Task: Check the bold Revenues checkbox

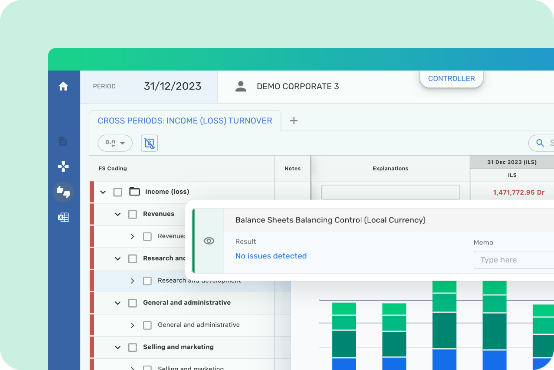Action: (x=132, y=214)
